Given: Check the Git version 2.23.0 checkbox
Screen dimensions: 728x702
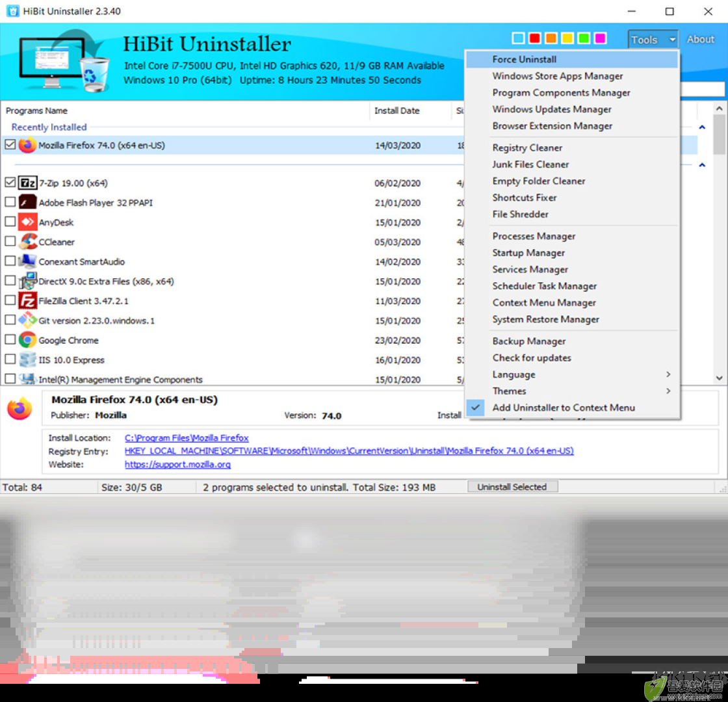Looking at the screenshot, I should click(x=10, y=320).
